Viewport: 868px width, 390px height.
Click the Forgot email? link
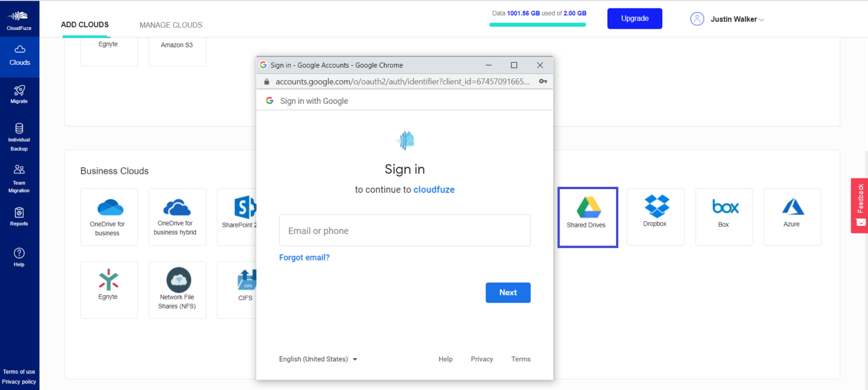coord(304,257)
